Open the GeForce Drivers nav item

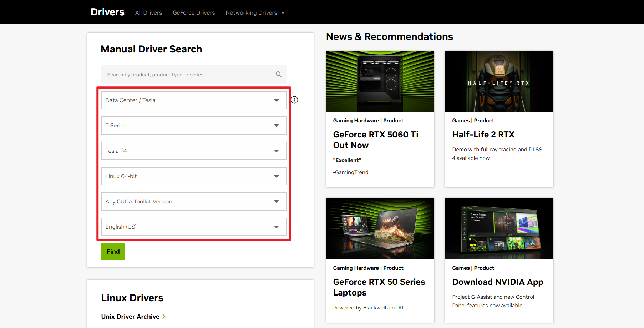[x=194, y=13]
